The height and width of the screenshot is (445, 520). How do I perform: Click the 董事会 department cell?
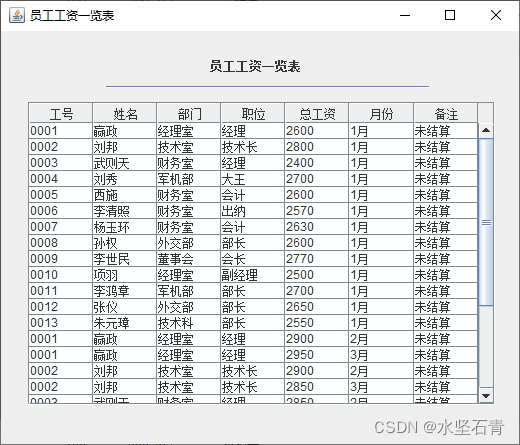(x=189, y=259)
